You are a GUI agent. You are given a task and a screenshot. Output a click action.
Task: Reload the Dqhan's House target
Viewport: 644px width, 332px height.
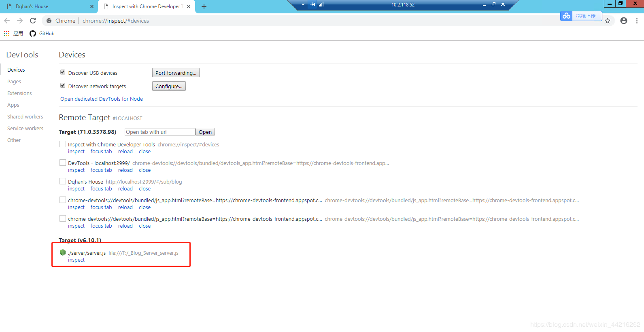tap(125, 189)
